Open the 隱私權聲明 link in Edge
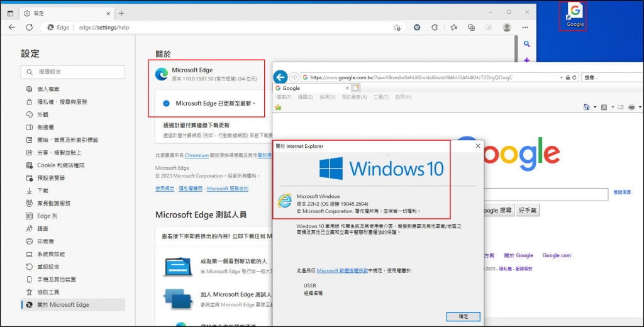The image size is (644, 327). pyautogui.click(x=191, y=189)
